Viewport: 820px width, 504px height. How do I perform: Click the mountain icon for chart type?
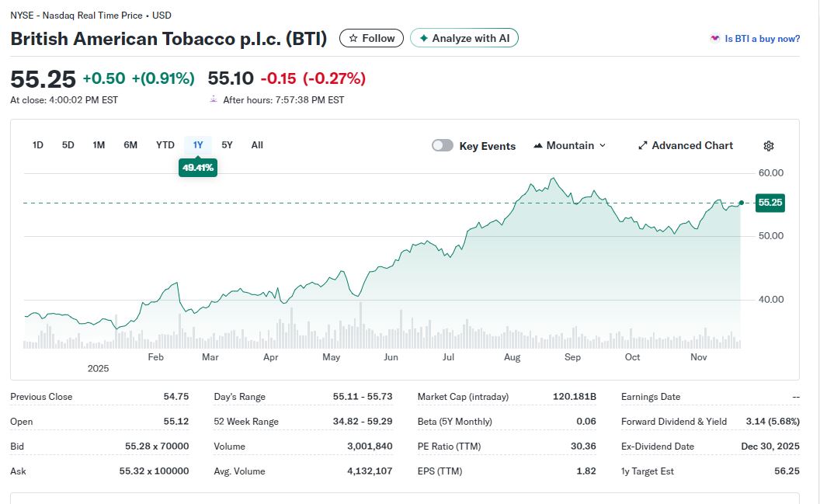[x=538, y=146]
